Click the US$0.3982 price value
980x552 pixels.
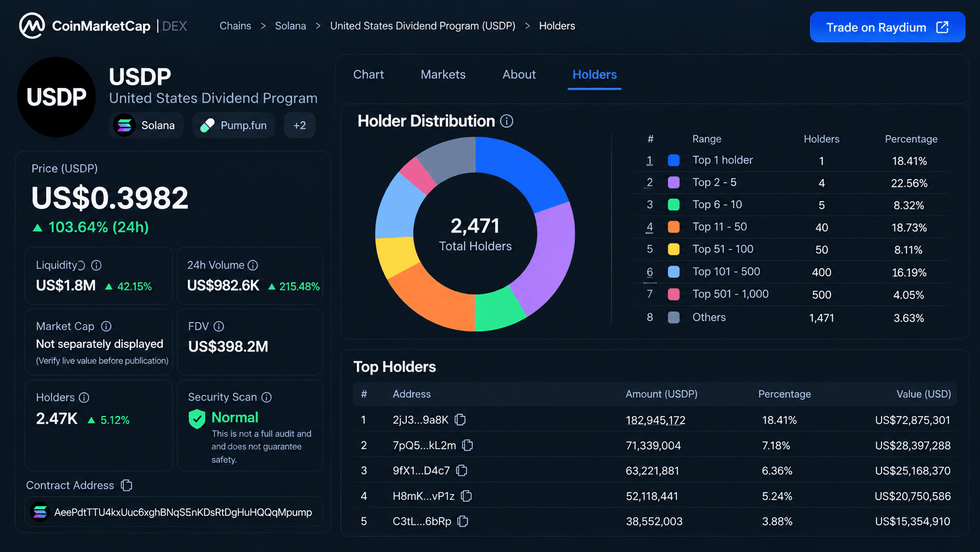110,198
